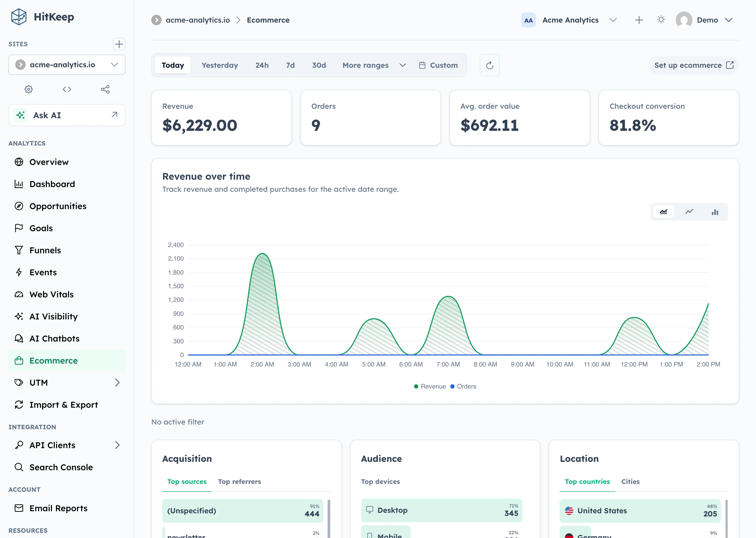This screenshot has height=538, width=756.
Task: Select the Today date range
Action: 173,65
